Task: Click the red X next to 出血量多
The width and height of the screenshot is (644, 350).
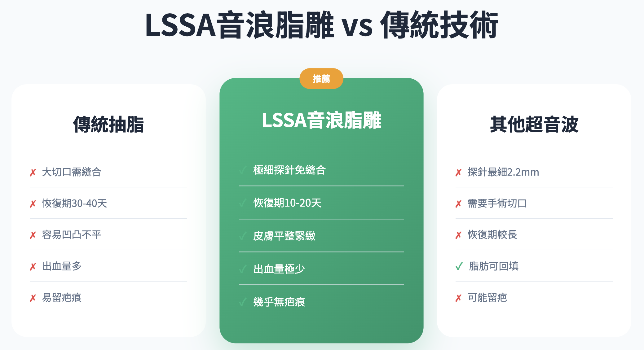Action: point(33,267)
